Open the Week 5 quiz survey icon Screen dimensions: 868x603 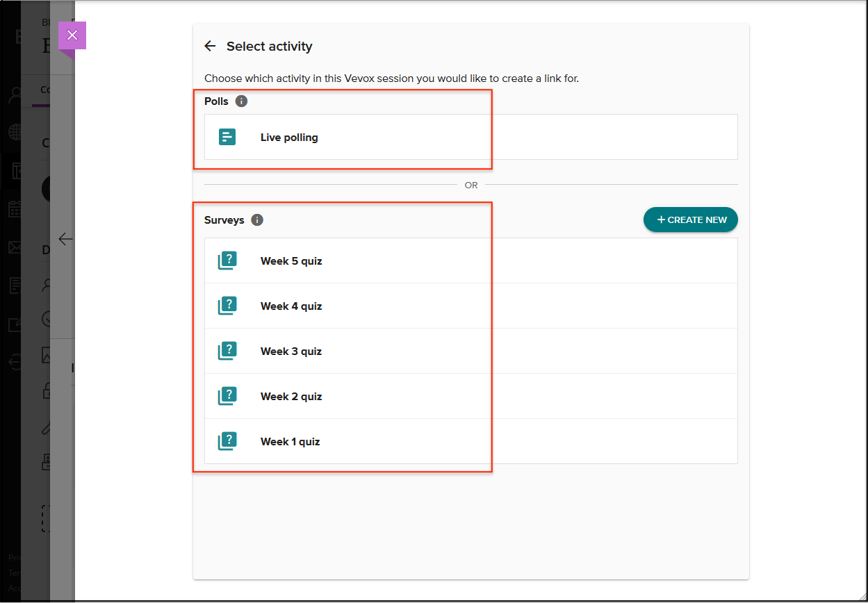227,261
